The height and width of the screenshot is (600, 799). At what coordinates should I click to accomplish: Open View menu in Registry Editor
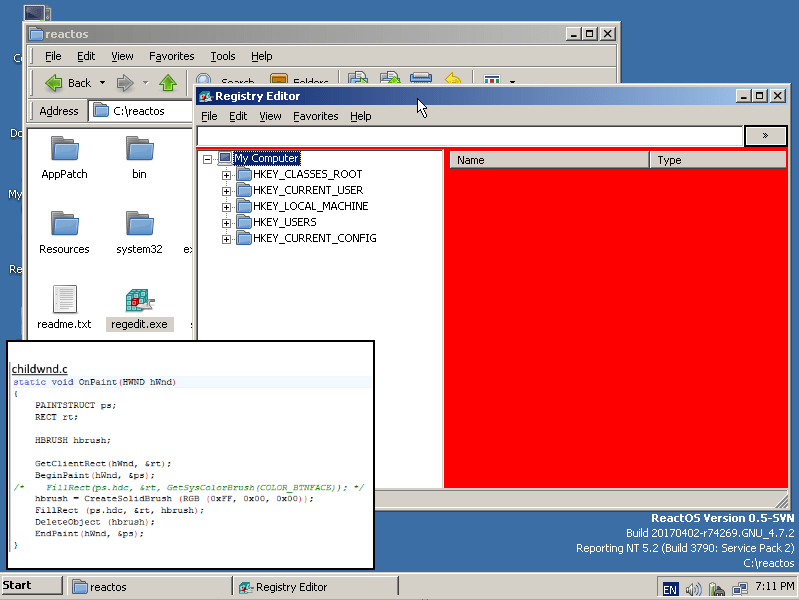(270, 116)
